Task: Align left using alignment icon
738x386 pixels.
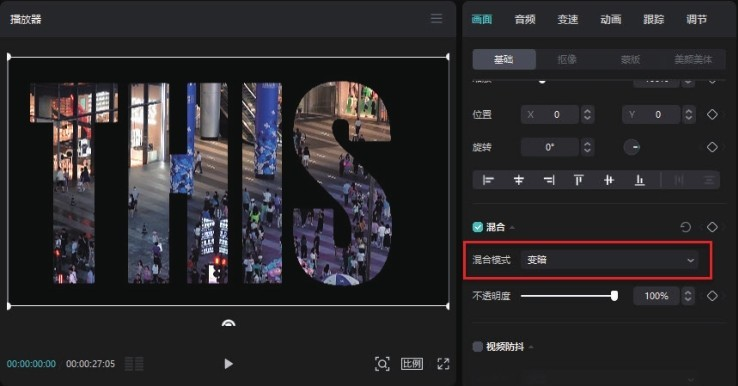Action: coord(489,180)
